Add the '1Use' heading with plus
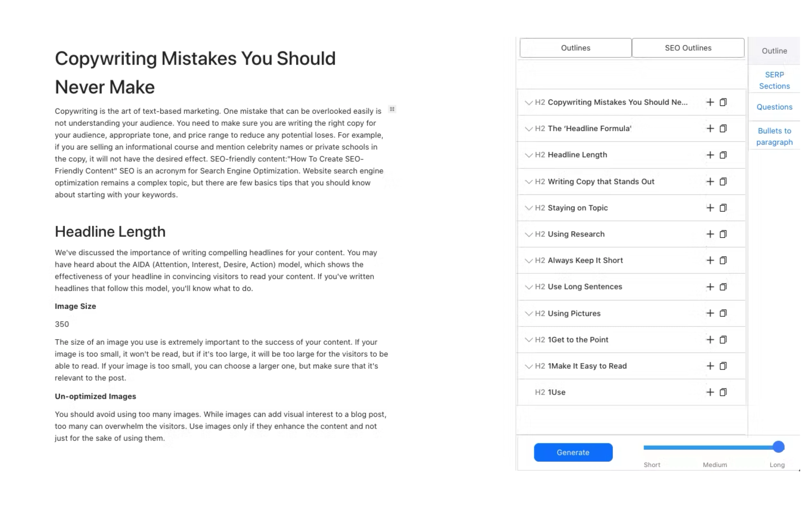 coord(710,393)
